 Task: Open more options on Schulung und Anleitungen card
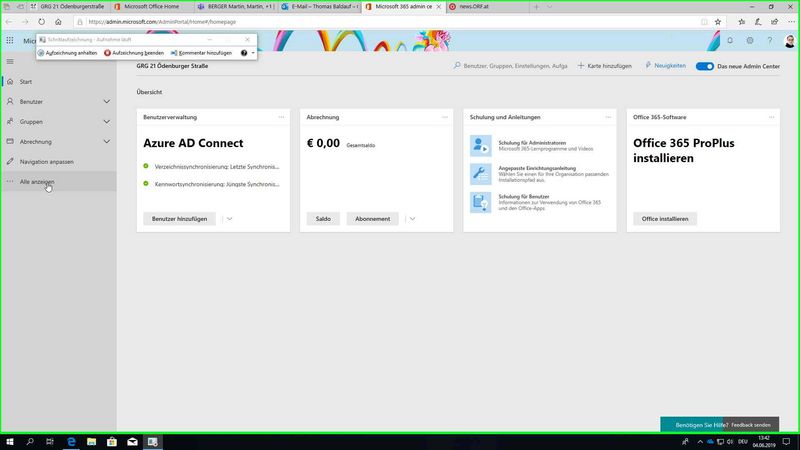coord(608,117)
